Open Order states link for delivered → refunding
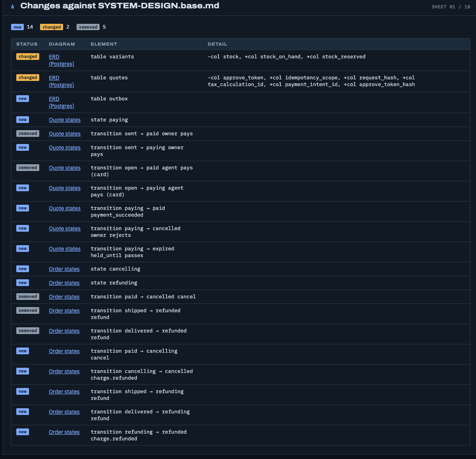The image size is (476, 459). click(64, 412)
